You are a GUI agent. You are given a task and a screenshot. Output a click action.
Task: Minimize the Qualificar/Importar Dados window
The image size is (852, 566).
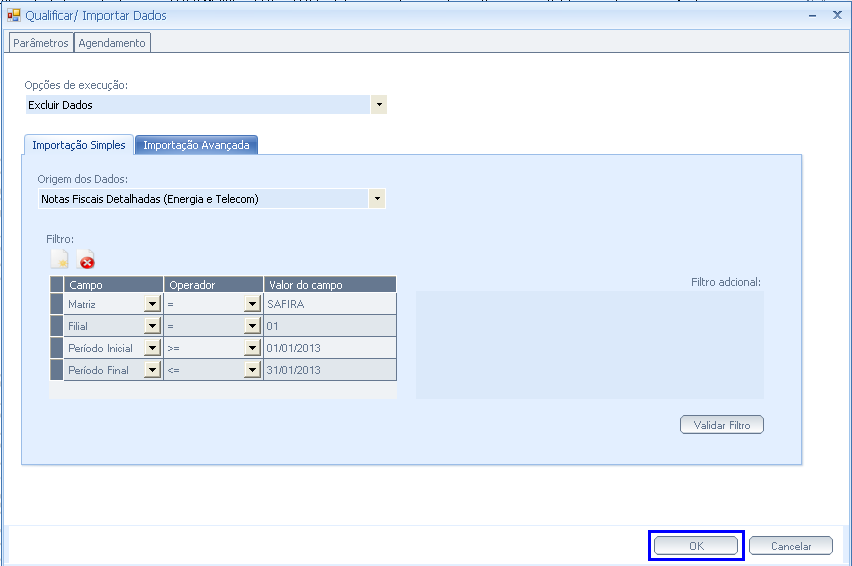(810, 15)
